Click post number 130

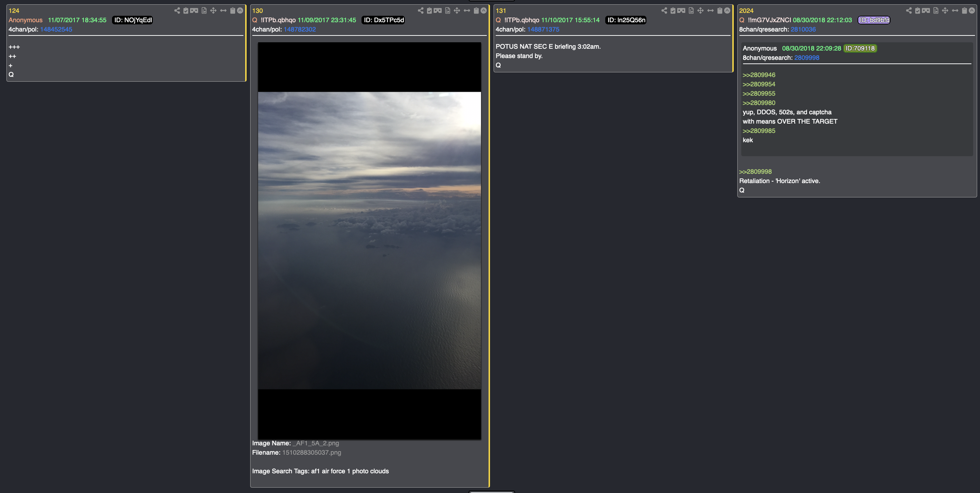pos(257,11)
